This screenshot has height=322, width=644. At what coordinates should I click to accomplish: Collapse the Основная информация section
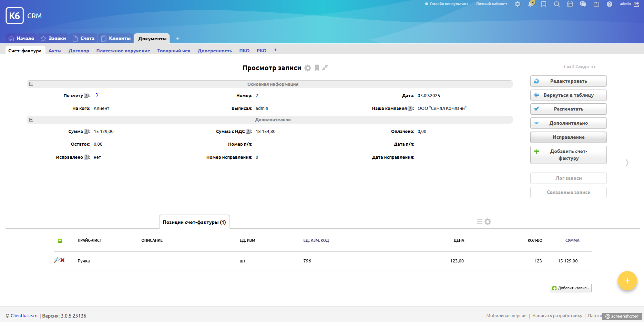[31, 84]
